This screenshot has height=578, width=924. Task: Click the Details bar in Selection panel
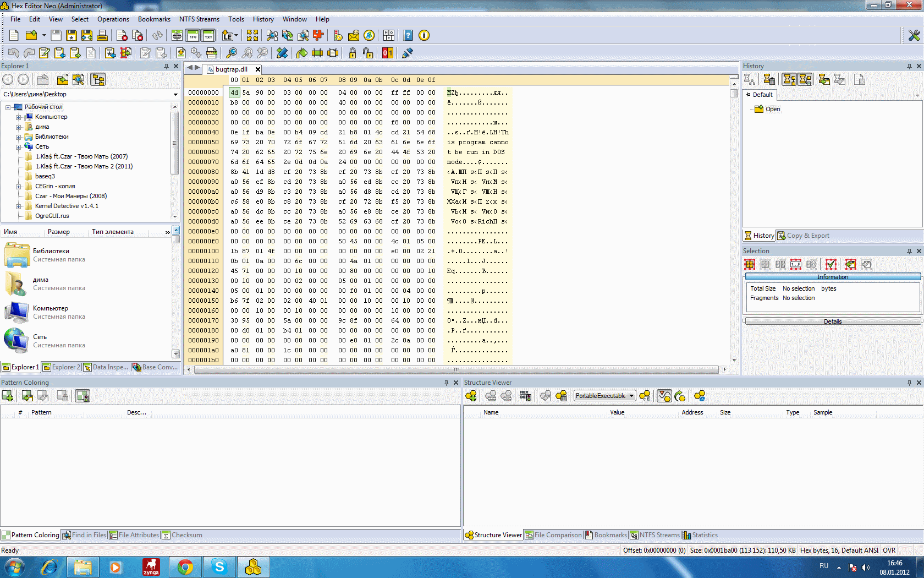pyautogui.click(x=833, y=321)
